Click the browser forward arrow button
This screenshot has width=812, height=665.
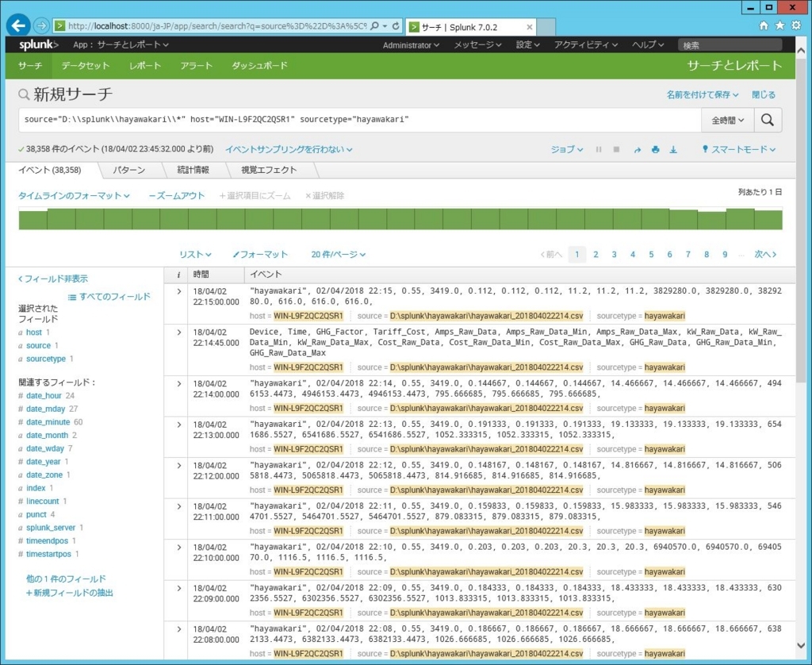(41, 25)
